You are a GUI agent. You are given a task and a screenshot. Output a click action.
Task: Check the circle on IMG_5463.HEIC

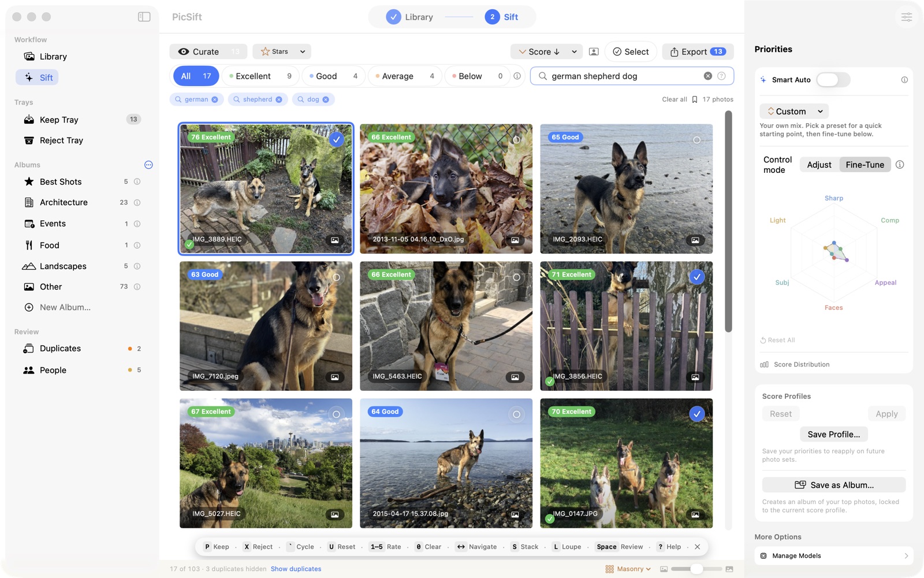click(x=516, y=277)
